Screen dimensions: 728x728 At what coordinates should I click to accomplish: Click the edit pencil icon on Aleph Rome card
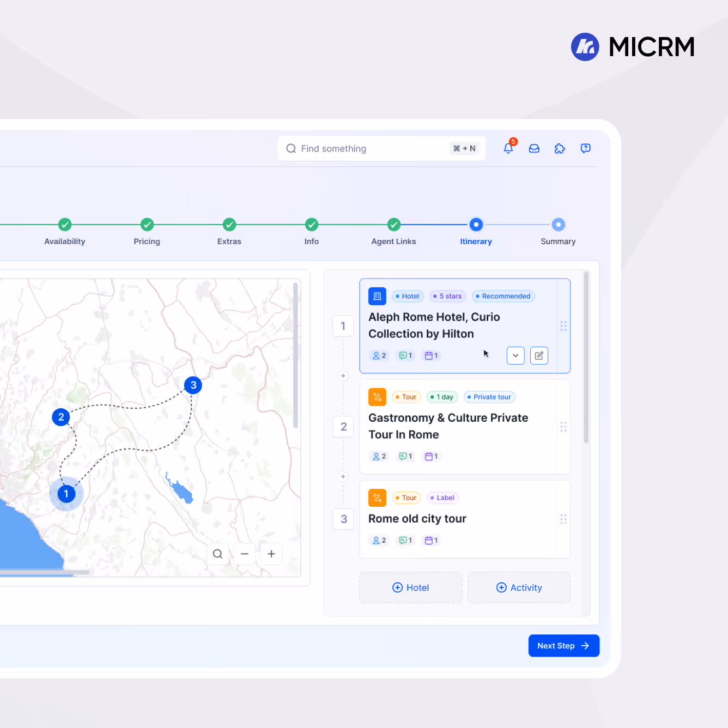point(539,355)
